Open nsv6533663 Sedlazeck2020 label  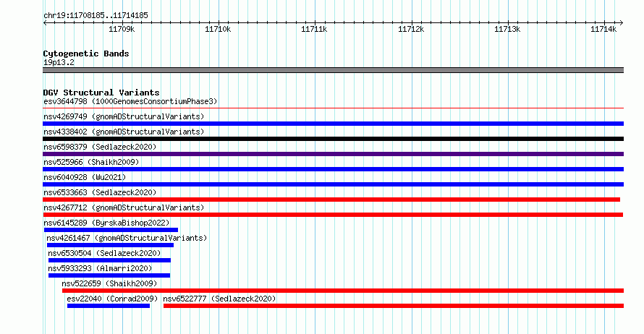tap(100, 192)
